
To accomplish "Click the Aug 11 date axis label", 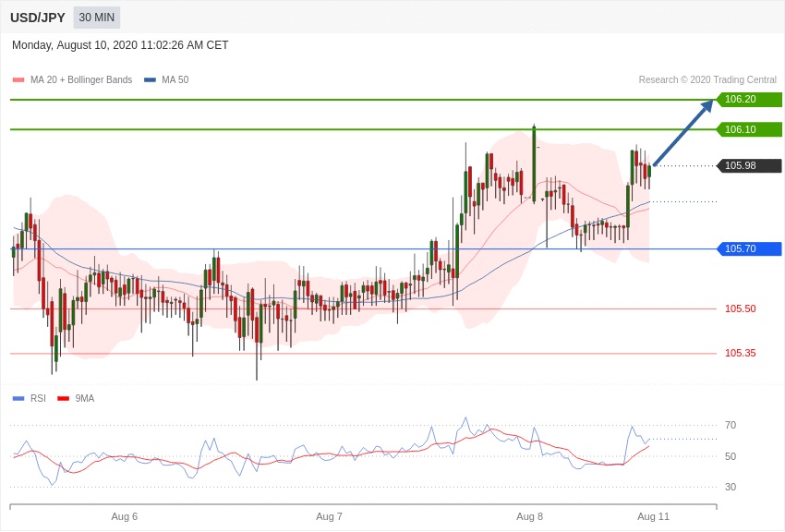I will pos(653,516).
